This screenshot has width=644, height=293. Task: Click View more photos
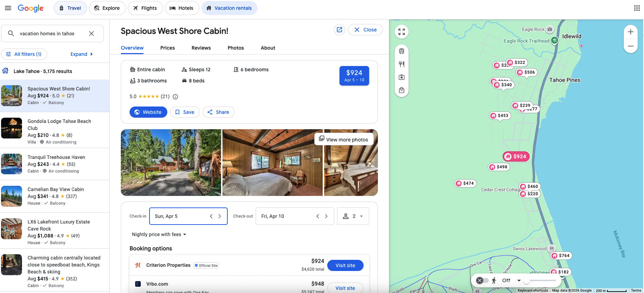[344, 139]
